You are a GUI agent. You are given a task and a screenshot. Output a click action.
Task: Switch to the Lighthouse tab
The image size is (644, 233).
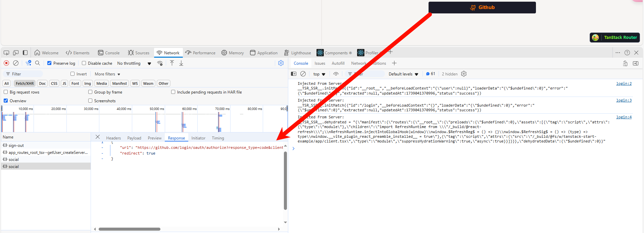298,53
